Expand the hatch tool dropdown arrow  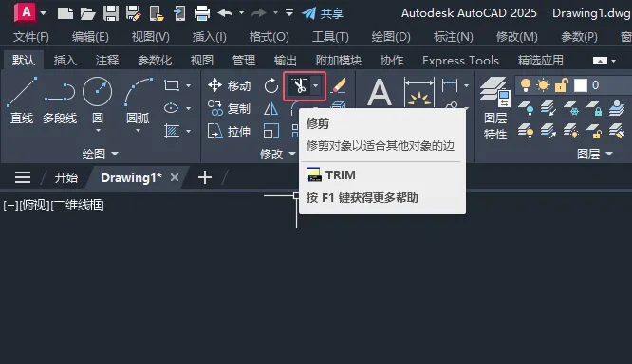188,131
